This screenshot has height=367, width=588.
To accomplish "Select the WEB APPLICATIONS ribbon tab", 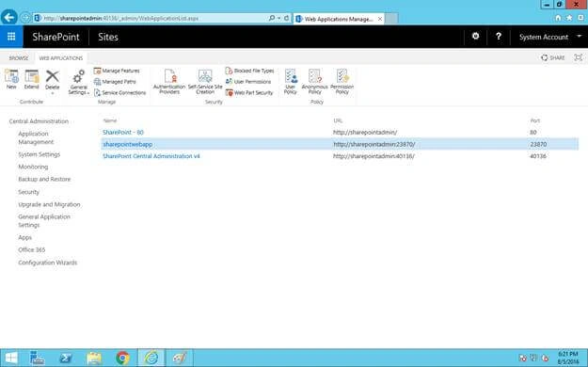I will [x=61, y=58].
